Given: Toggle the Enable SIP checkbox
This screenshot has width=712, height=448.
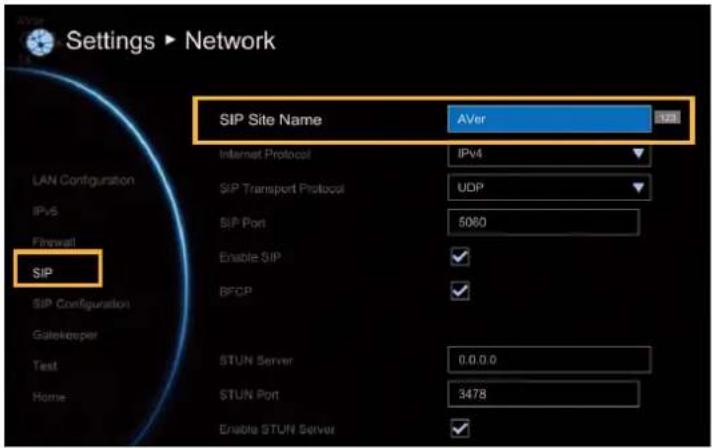Looking at the screenshot, I should point(460,257).
